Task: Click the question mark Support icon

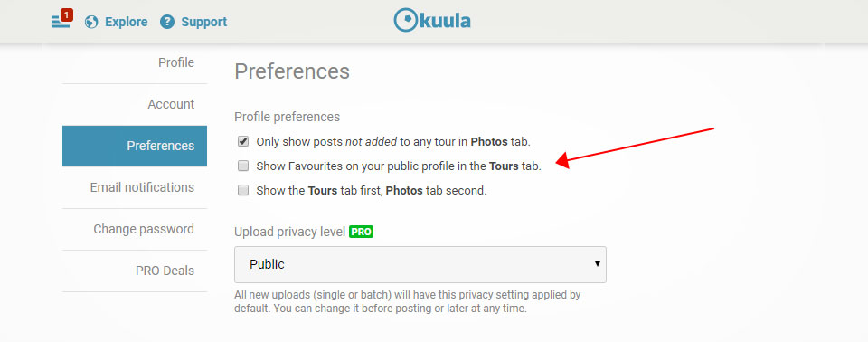Action: pyautogui.click(x=167, y=23)
